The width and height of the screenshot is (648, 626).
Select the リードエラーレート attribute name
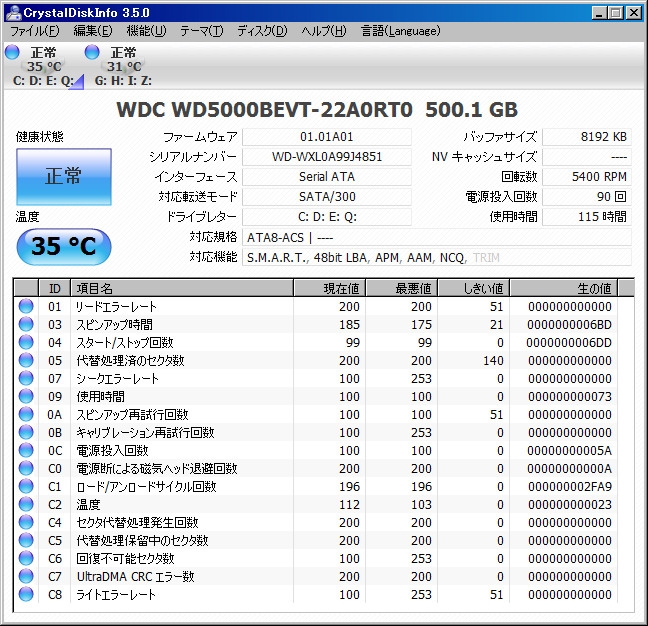[116, 306]
